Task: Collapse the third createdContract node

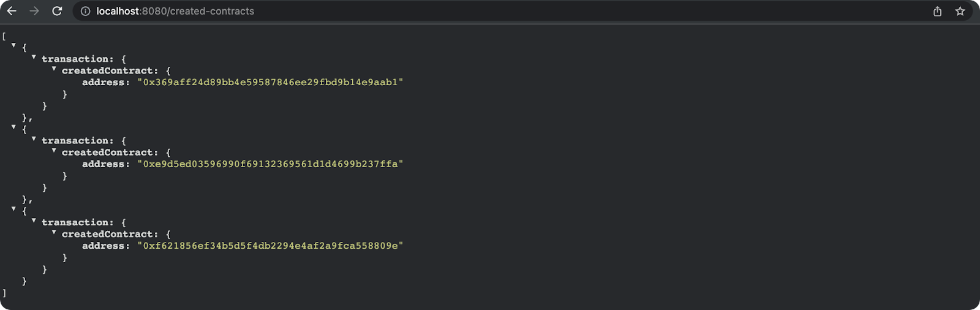Action: tap(54, 232)
